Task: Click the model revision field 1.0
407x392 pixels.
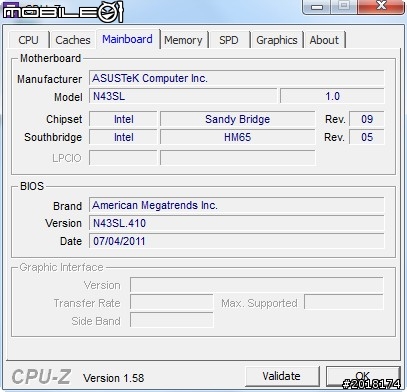Action: pyautogui.click(x=332, y=96)
